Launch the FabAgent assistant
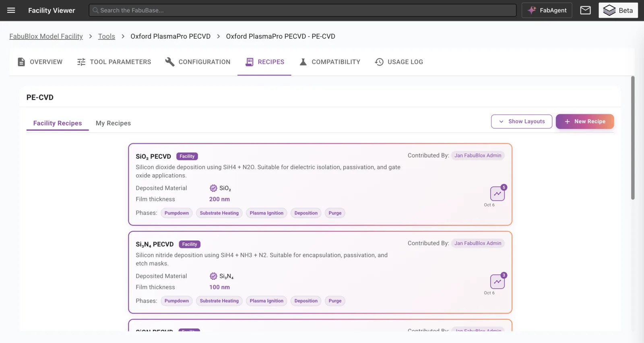Image resolution: width=644 pixels, height=343 pixels. 547,10
